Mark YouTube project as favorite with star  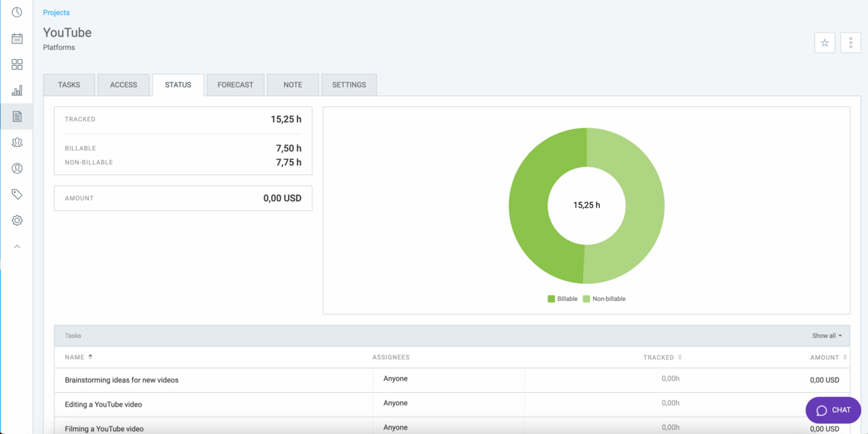[825, 43]
